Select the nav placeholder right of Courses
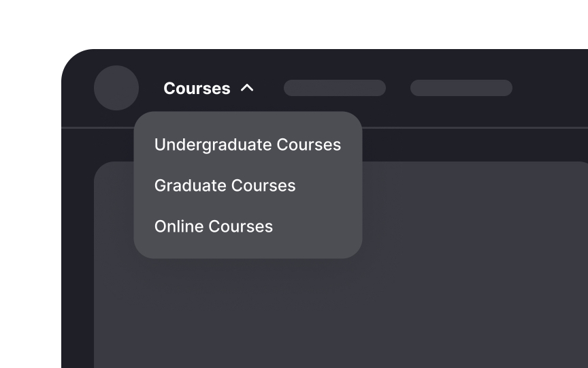Viewport: 588px width, 368px height. (334, 88)
